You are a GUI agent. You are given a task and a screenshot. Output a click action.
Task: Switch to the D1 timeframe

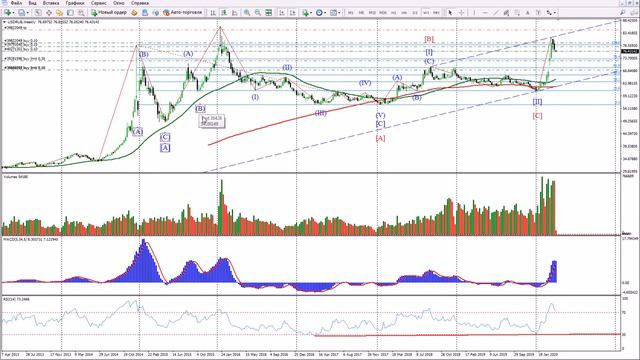pyautogui.click(x=415, y=13)
